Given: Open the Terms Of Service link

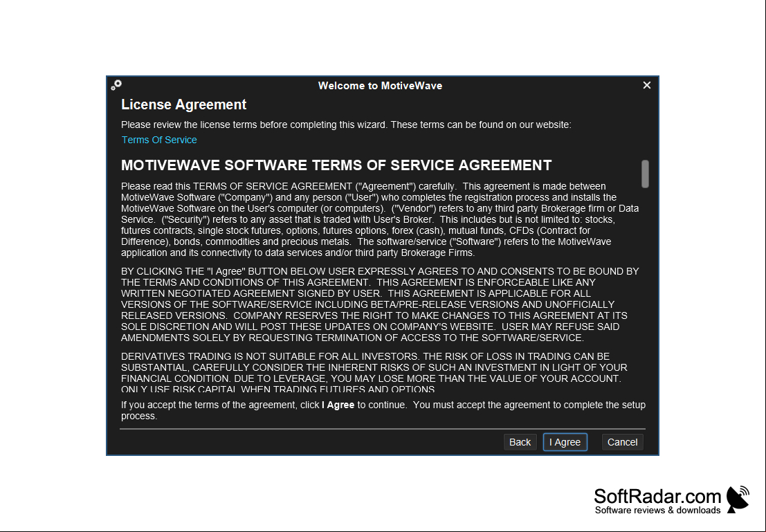Looking at the screenshot, I should [159, 140].
